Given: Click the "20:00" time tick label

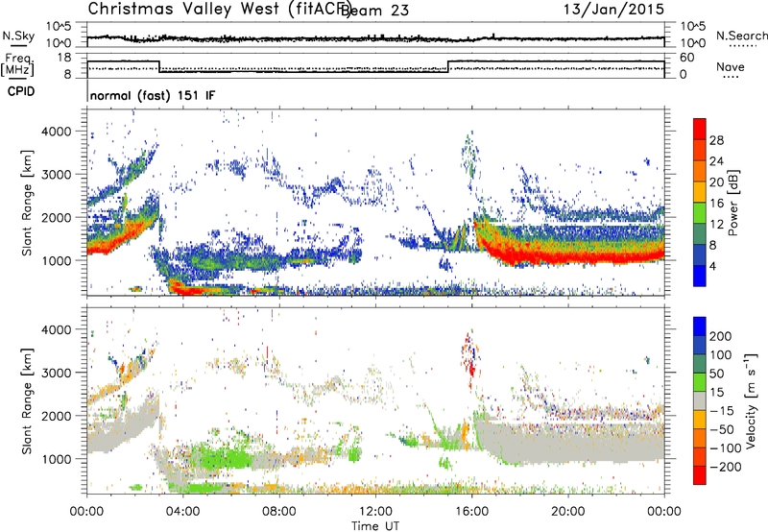Looking at the screenshot, I should (x=567, y=512).
